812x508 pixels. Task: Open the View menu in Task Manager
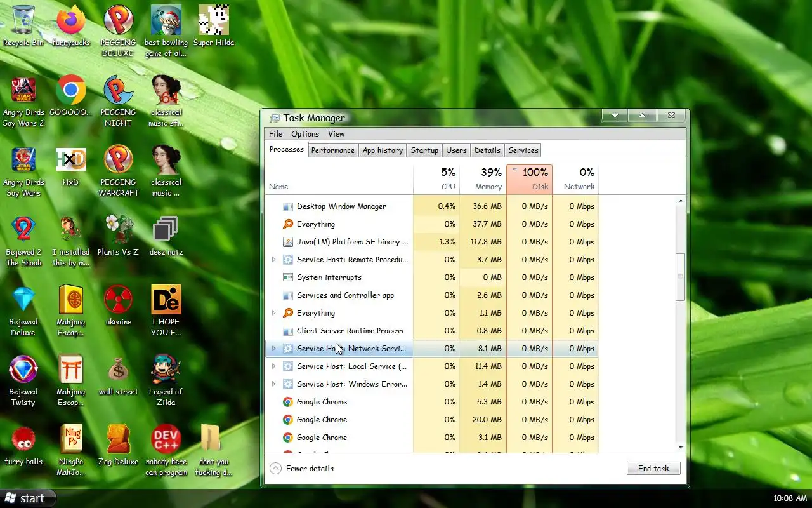(x=336, y=134)
